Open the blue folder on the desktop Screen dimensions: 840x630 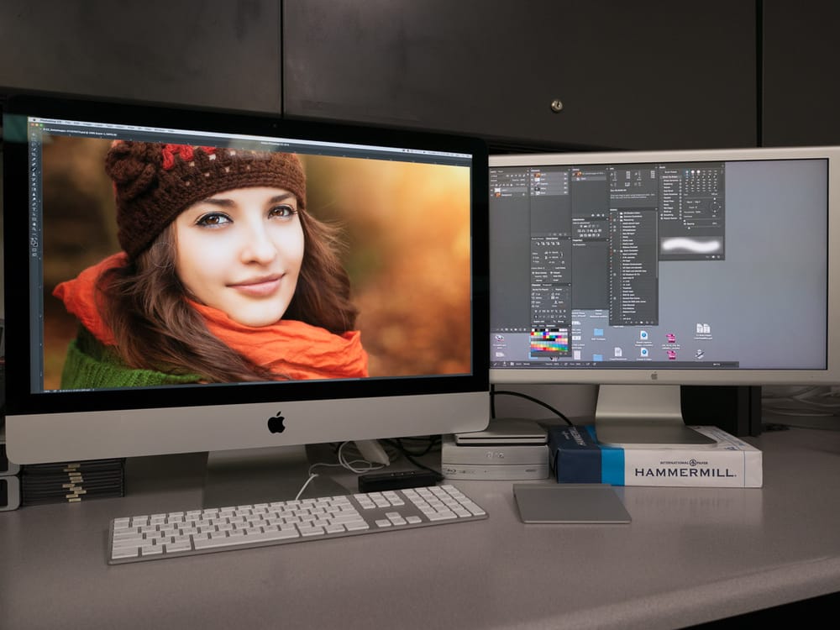click(x=599, y=333)
